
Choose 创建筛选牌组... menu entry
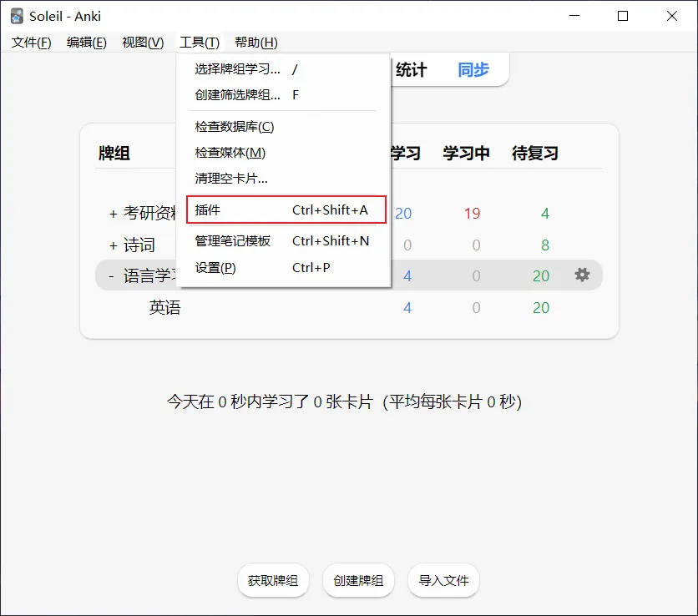pos(283,95)
